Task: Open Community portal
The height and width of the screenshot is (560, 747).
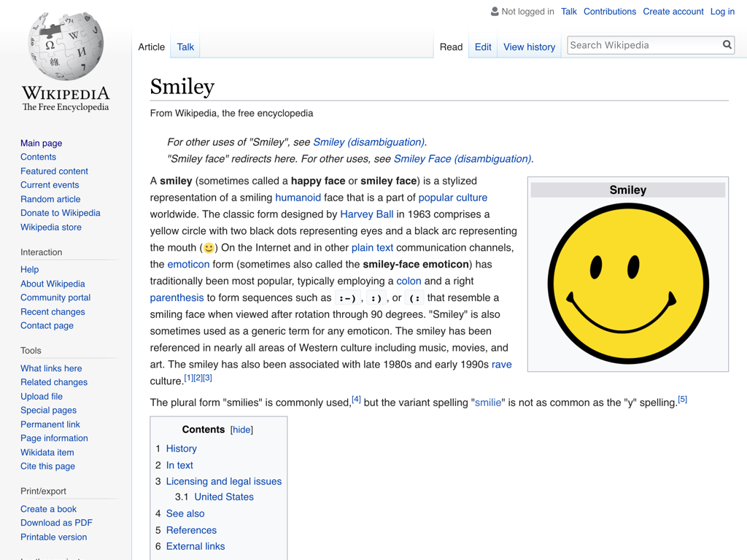Action: click(x=55, y=297)
